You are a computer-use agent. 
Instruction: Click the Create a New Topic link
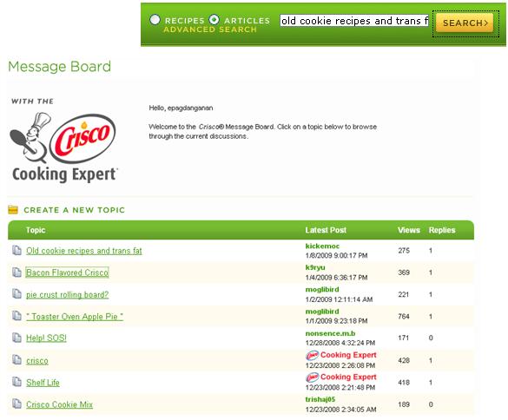pyautogui.click(x=74, y=210)
